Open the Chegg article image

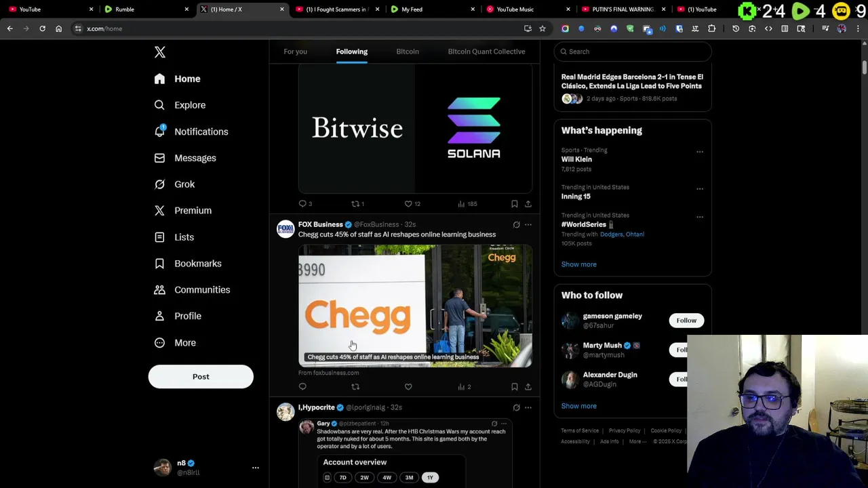415,306
